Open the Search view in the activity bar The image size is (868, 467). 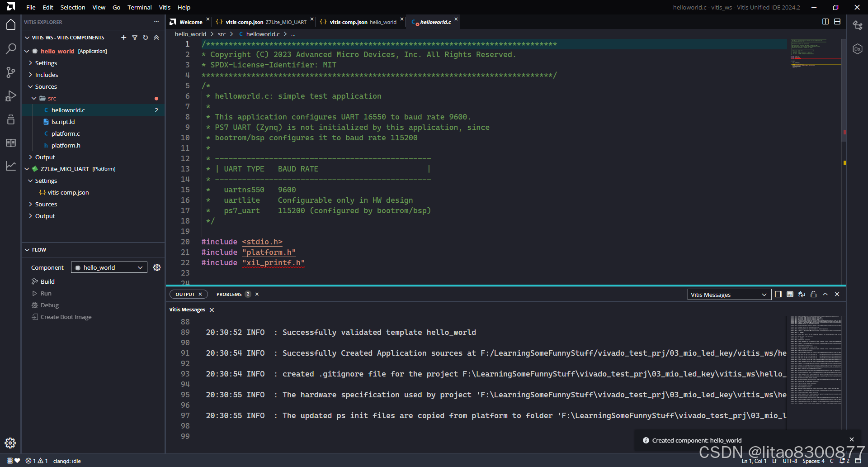coord(11,48)
